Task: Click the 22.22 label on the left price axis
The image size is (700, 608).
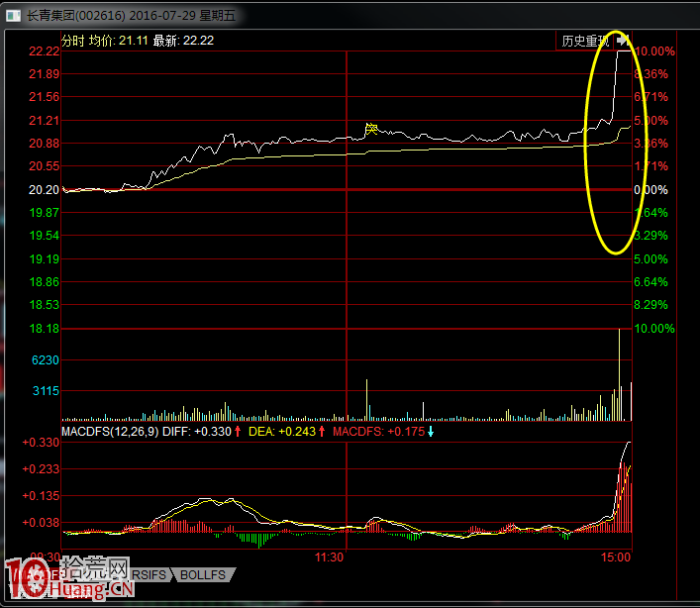Action: point(45,51)
